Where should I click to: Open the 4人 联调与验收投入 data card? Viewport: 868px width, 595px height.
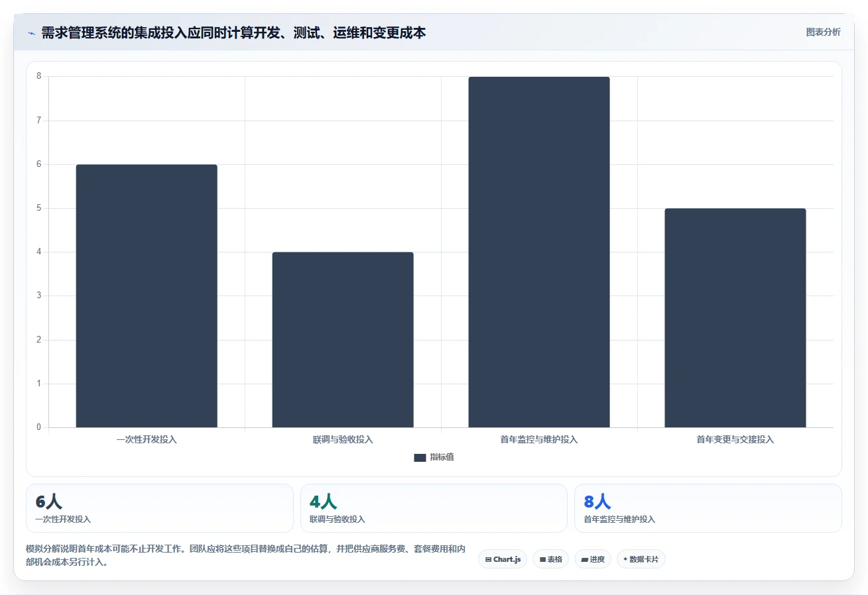point(434,508)
